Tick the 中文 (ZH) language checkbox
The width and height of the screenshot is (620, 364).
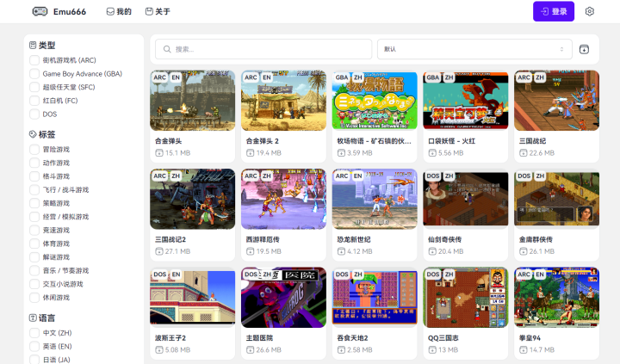tap(34, 332)
